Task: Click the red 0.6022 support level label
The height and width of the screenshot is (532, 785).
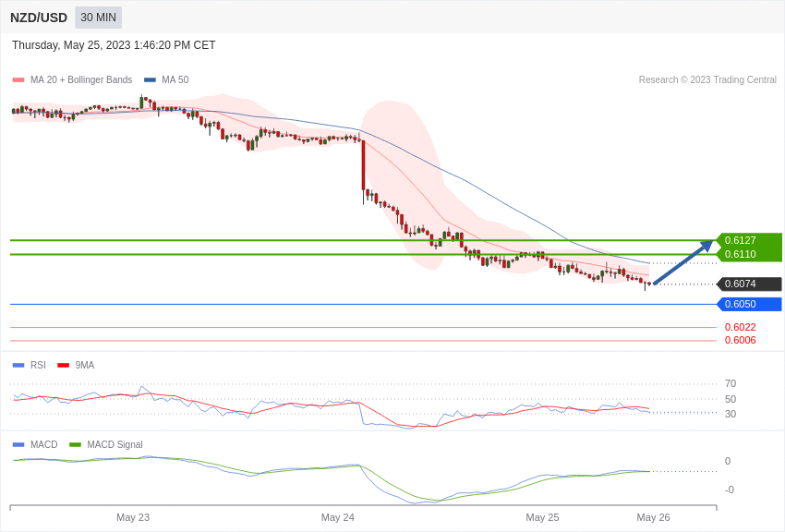Action: (x=740, y=327)
